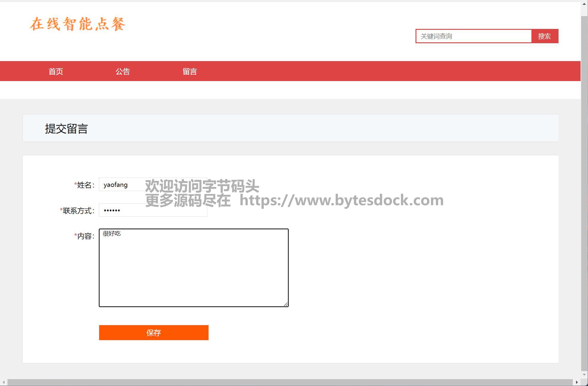Click the vertical scrollbar down arrow

[x=584, y=374]
